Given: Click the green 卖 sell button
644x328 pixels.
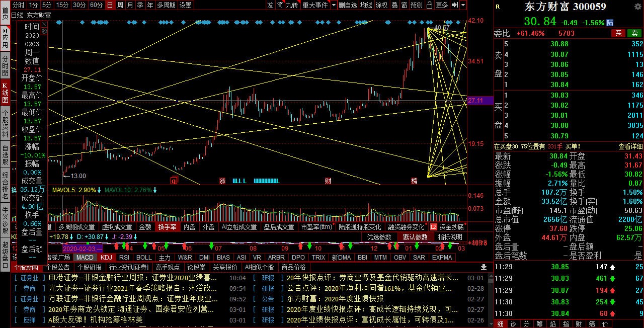Looking at the screenshot, I should 634,33.
